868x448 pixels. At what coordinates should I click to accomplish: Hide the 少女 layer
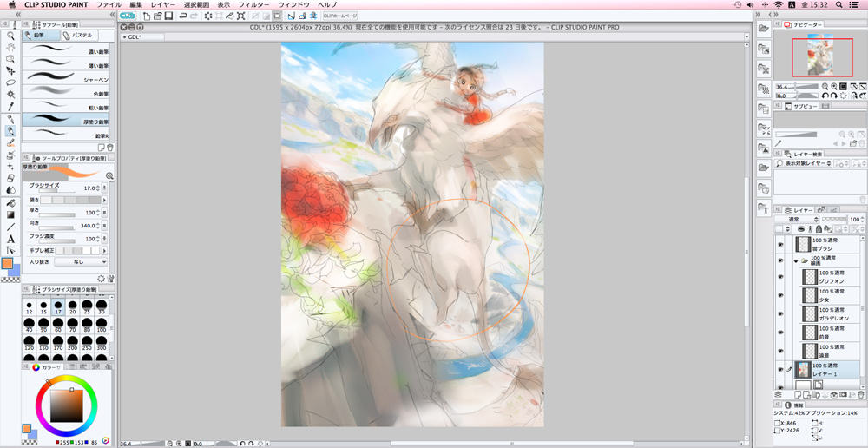[x=780, y=294]
